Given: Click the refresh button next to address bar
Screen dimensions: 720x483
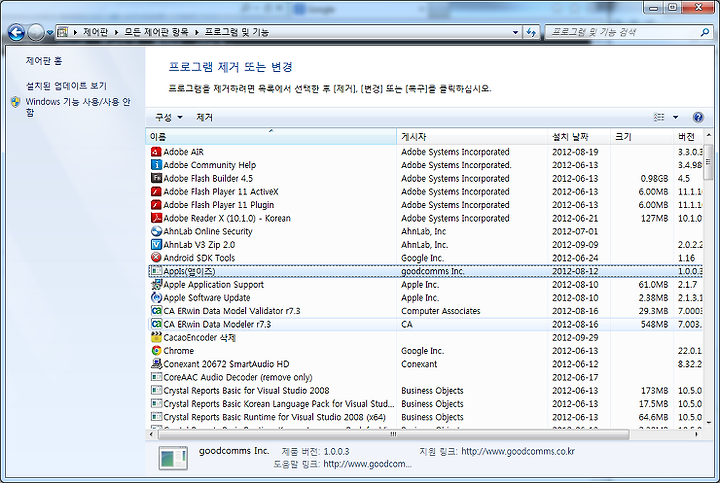Looking at the screenshot, I should (531, 33).
